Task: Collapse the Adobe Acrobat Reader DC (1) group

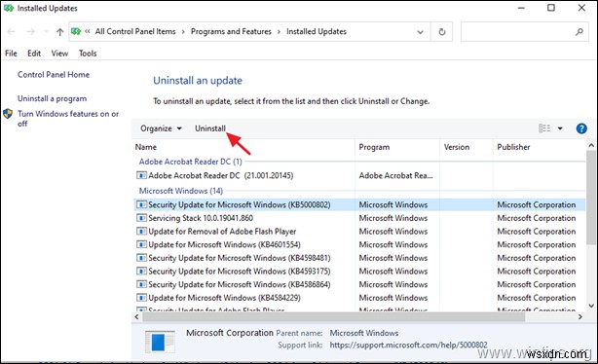Action: click(190, 162)
